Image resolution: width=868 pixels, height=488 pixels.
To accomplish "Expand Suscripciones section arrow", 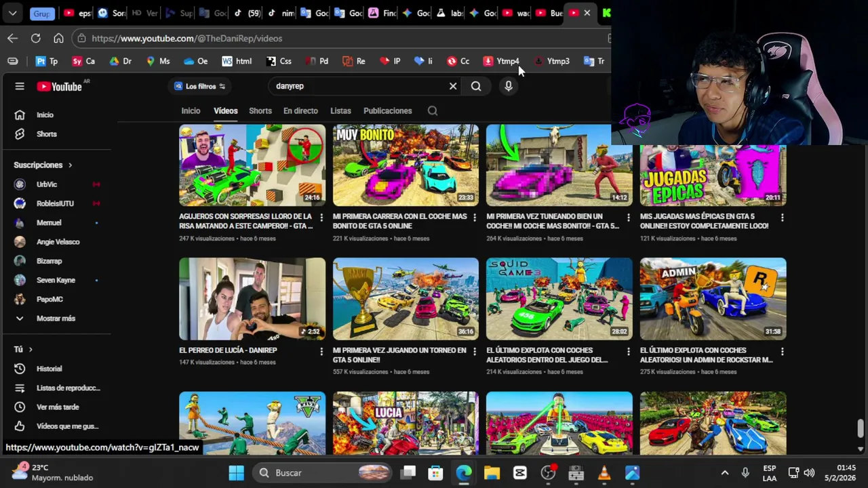I will pos(69,165).
